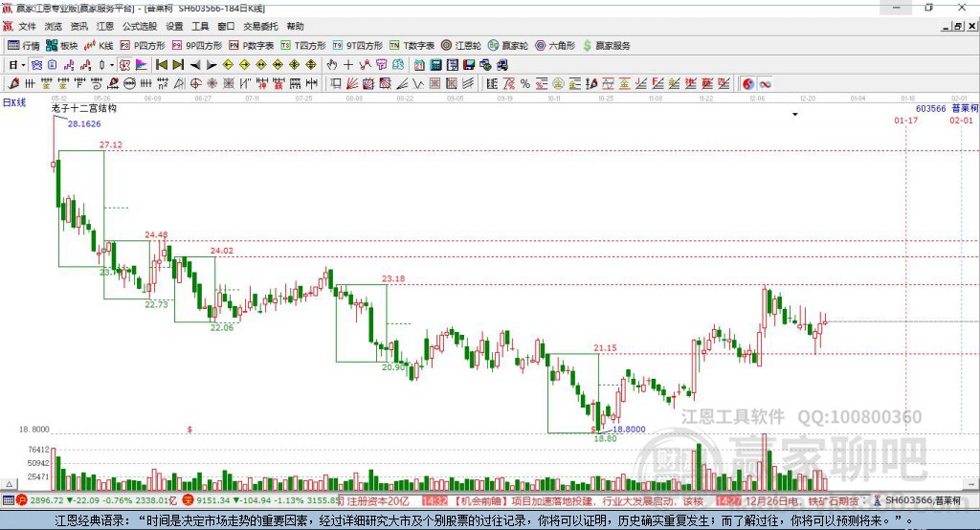Click the save disk icon
The image size is (980, 530).
(469, 65)
